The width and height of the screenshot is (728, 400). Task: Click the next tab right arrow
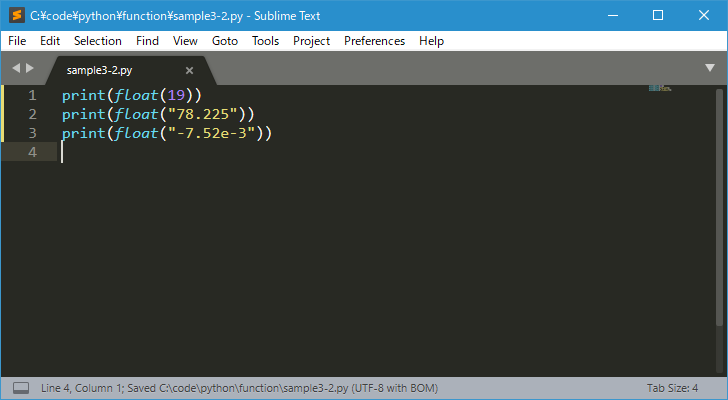tap(30, 68)
